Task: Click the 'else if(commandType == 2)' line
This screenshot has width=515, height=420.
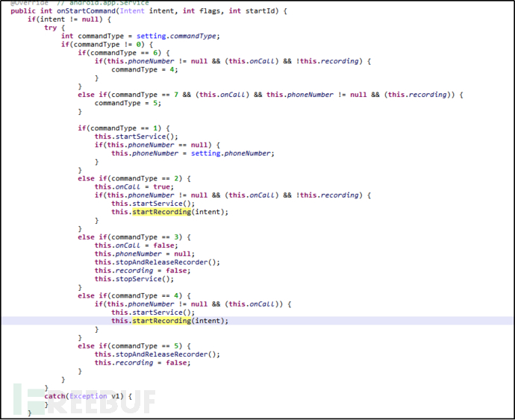Action: (134, 178)
